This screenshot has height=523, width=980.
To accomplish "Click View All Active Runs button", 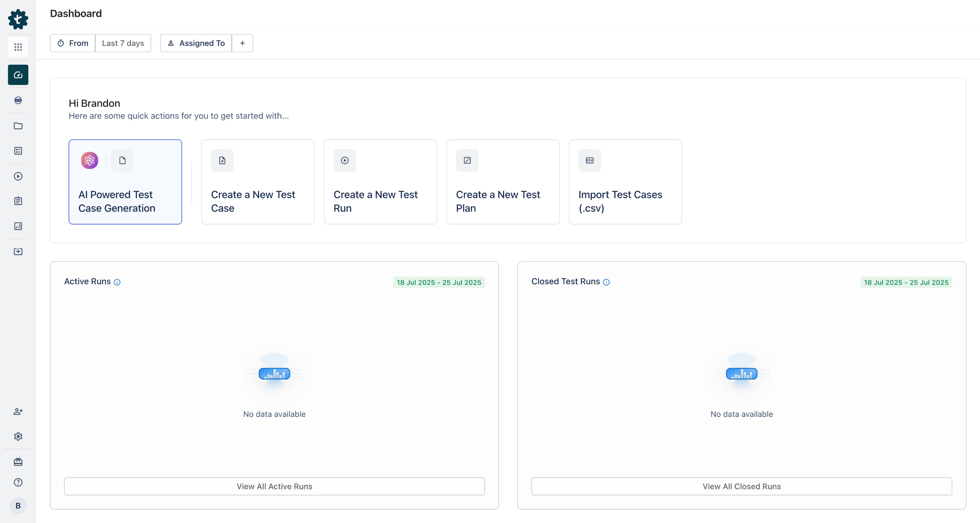I will pos(274,486).
